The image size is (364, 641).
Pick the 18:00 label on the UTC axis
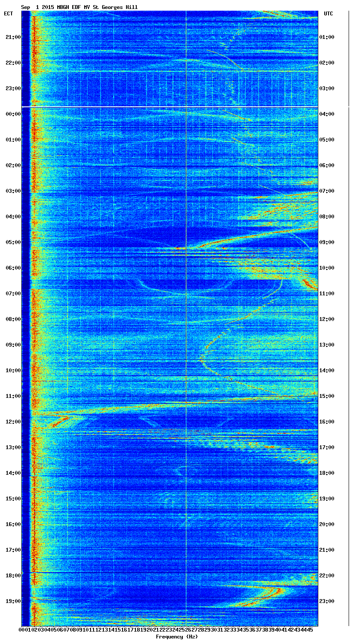coord(327,473)
